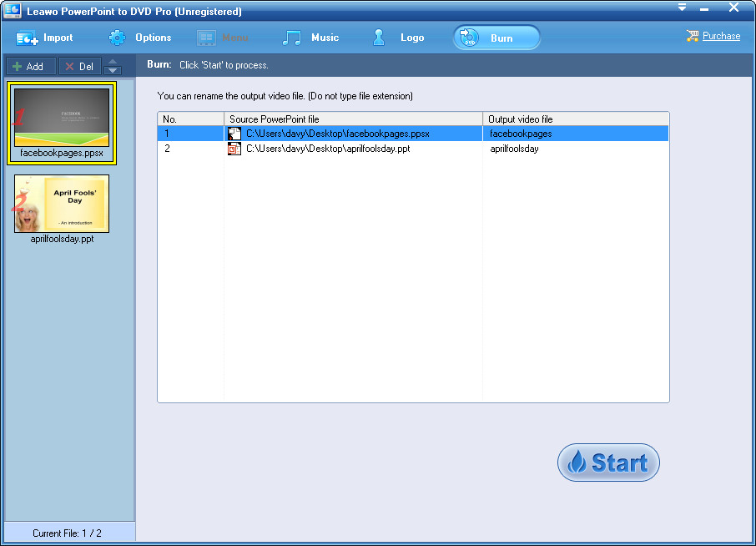Click the rename output video file instruction text
Viewport: 756px width, 546px height.
pos(285,96)
